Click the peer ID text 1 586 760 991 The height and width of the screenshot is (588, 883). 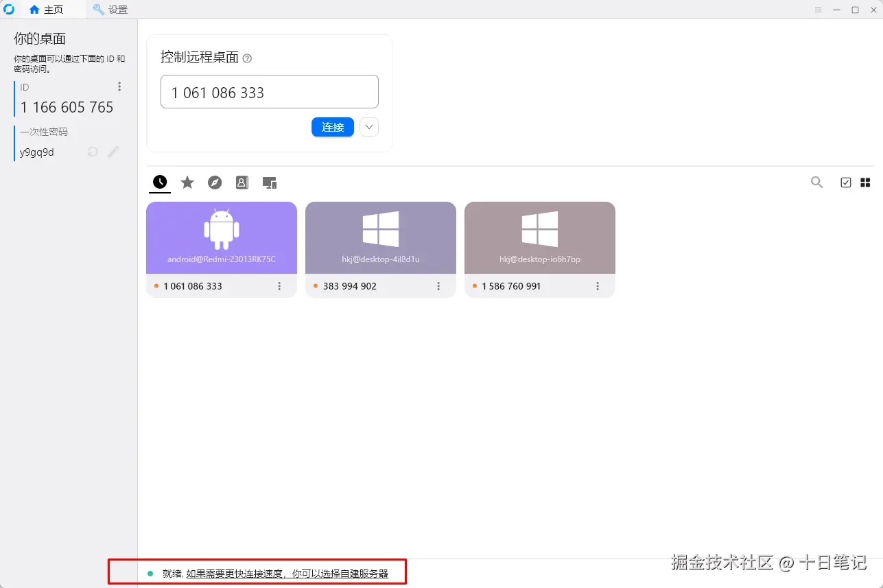511,286
